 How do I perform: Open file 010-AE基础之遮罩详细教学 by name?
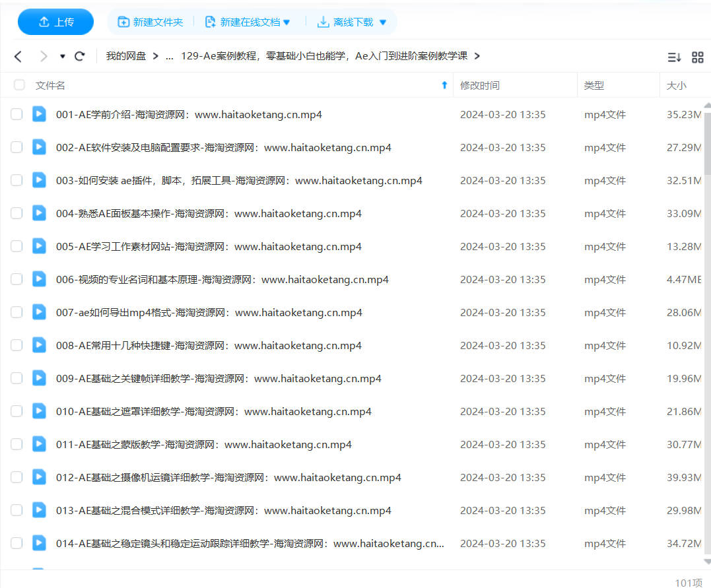pyautogui.click(x=214, y=412)
